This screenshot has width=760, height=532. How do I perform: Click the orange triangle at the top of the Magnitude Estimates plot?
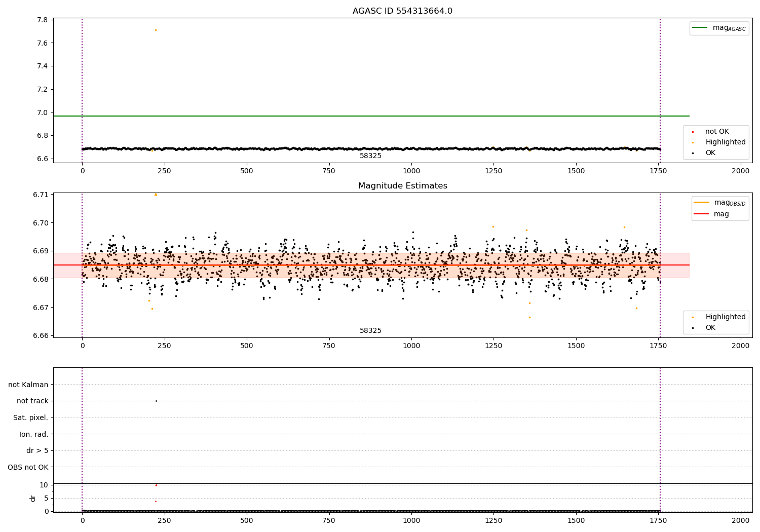click(156, 195)
